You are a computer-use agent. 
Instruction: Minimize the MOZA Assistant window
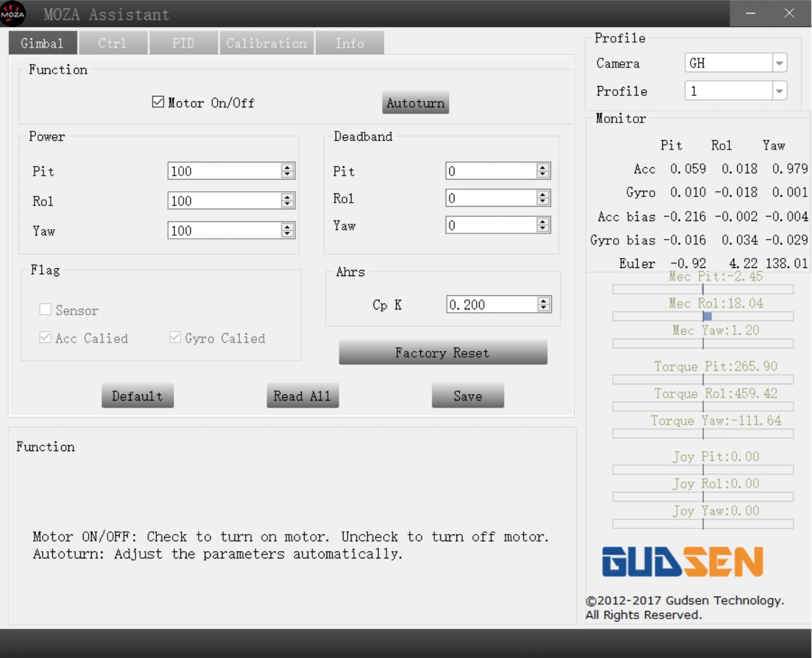750,13
